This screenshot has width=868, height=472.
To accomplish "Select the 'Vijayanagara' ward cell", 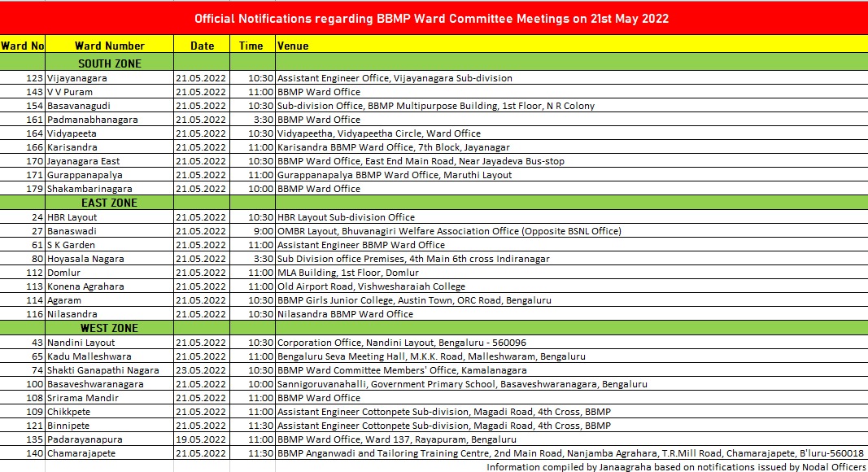I will [x=110, y=78].
